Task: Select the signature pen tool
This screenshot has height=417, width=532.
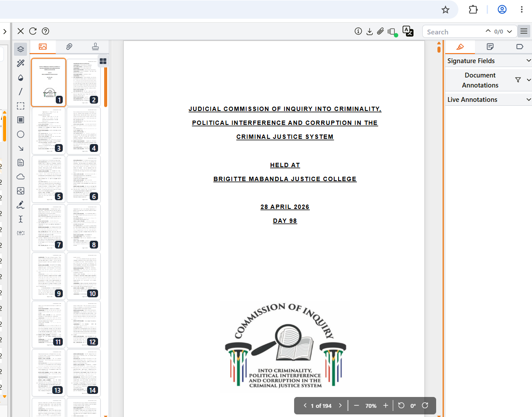Action: click(20, 205)
